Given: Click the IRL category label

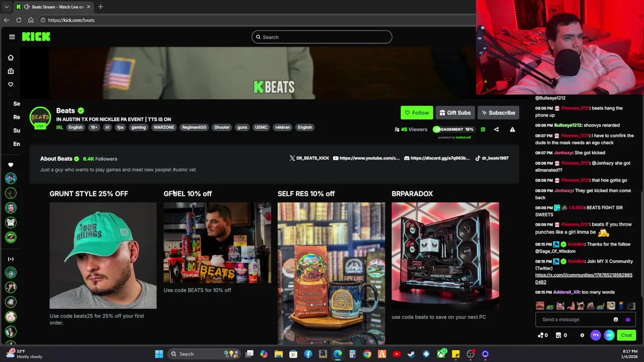Looking at the screenshot, I should [59, 127].
